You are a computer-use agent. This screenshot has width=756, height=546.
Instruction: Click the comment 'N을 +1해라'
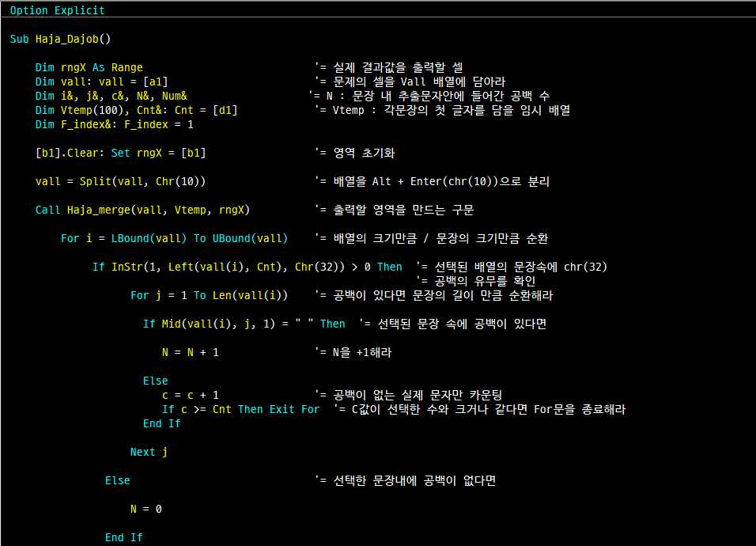pyautogui.click(x=362, y=353)
